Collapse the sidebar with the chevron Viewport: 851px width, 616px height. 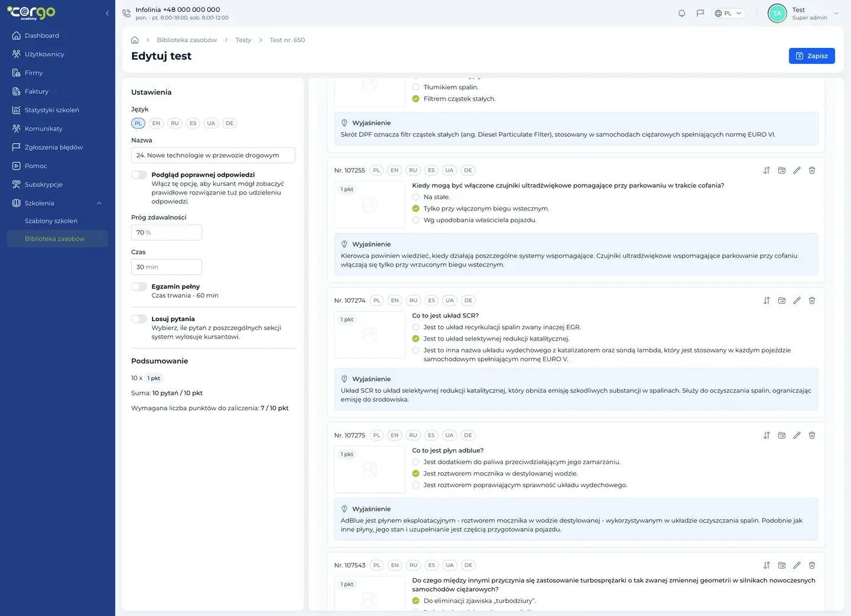[x=107, y=13]
